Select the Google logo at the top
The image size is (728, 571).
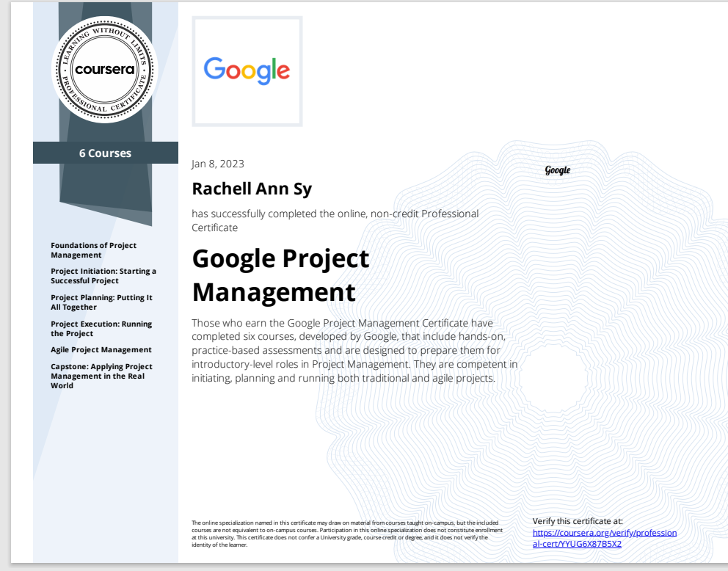click(247, 70)
